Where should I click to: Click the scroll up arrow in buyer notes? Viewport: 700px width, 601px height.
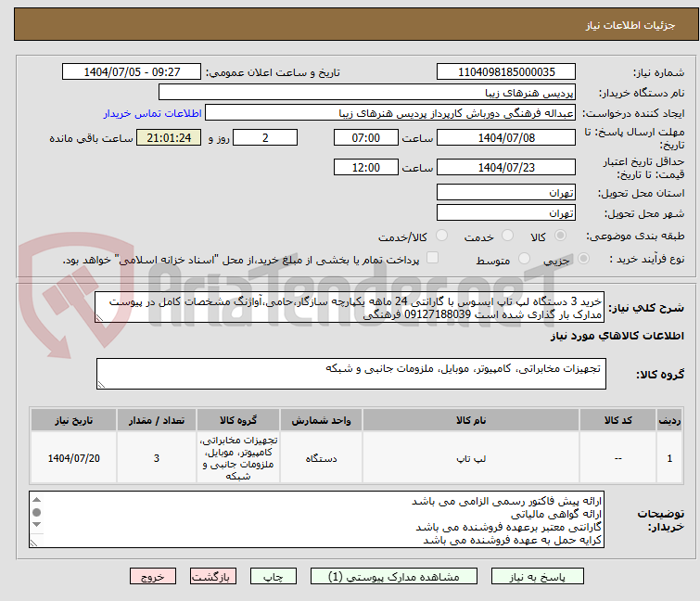(x=36, y=499)
